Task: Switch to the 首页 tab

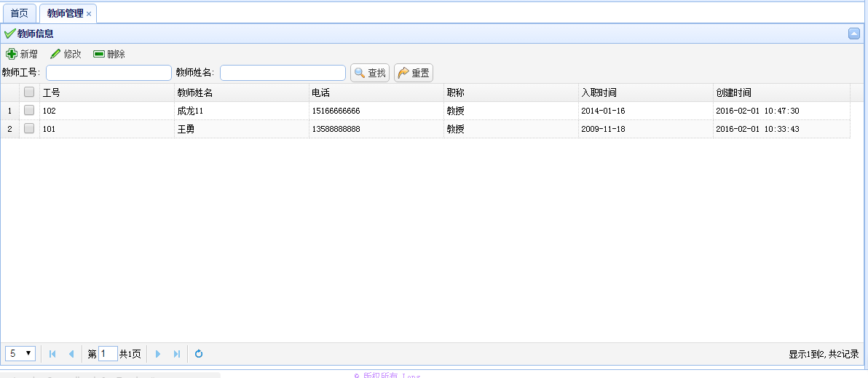Action: pyautogui.click(x=20, y=13)
